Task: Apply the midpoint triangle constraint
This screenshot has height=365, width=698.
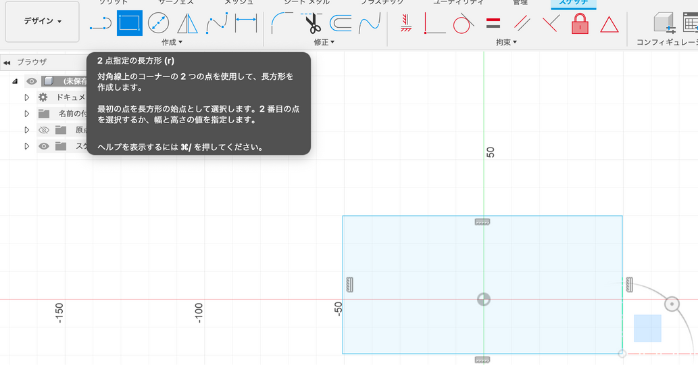Action: click(x=609, y=24)
